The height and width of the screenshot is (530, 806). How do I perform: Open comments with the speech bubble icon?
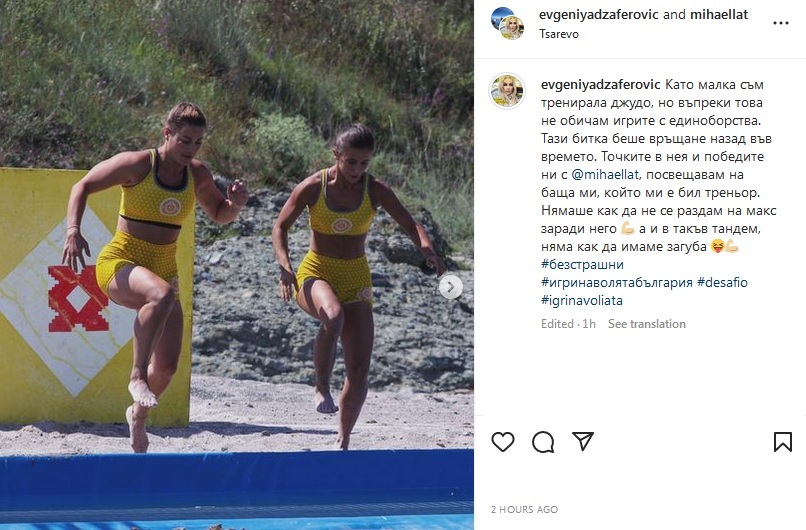543,442
